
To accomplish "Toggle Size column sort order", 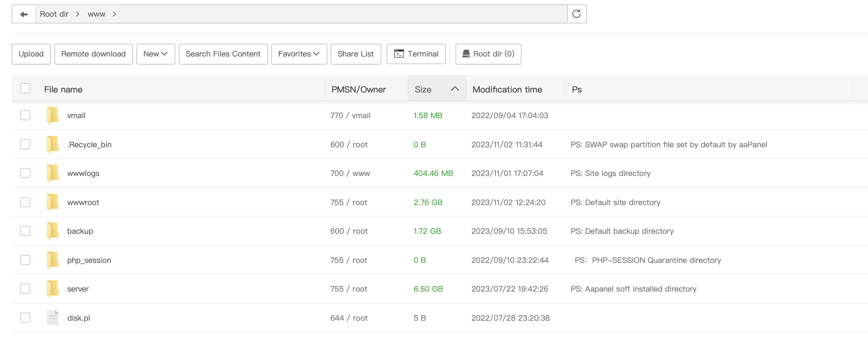I will click(455, 89).
